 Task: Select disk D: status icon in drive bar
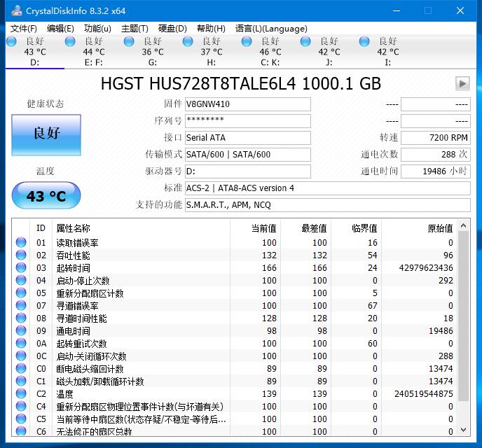[11, 41]
